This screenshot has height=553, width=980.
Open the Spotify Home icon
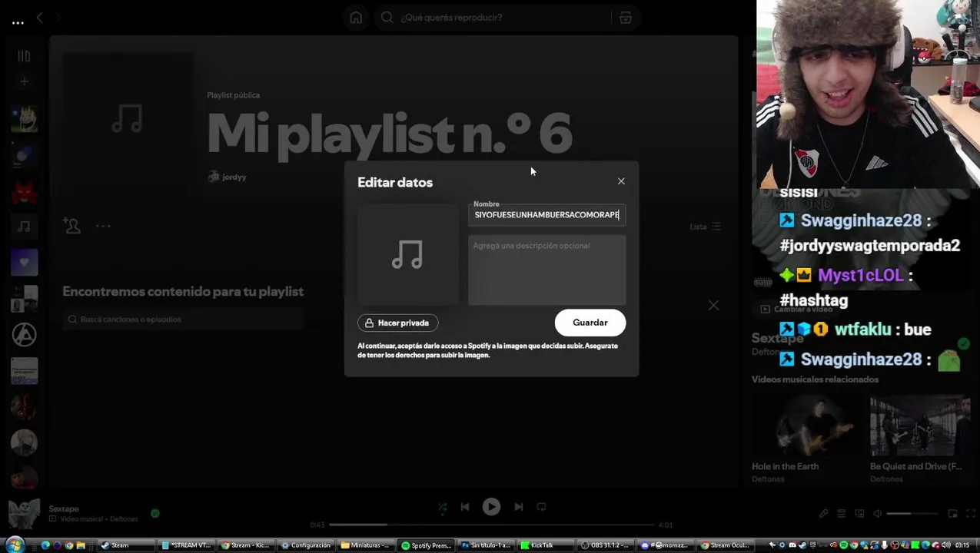356,18
